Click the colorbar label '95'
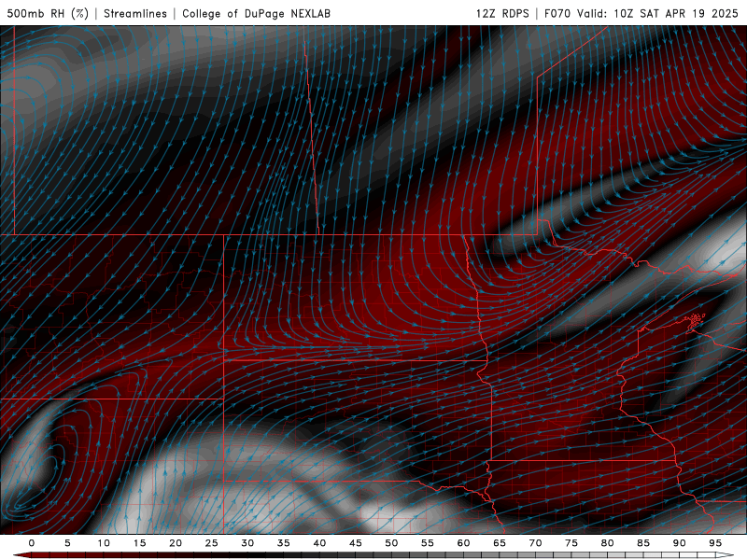747x560 pixels. (x=715, y=543)
